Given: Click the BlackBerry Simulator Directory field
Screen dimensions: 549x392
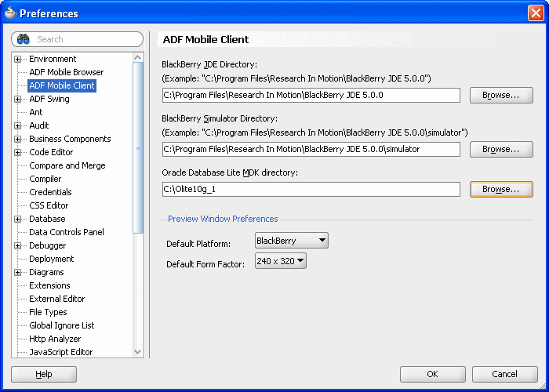Looking at the screenshot, I should (x=311, y=150).
